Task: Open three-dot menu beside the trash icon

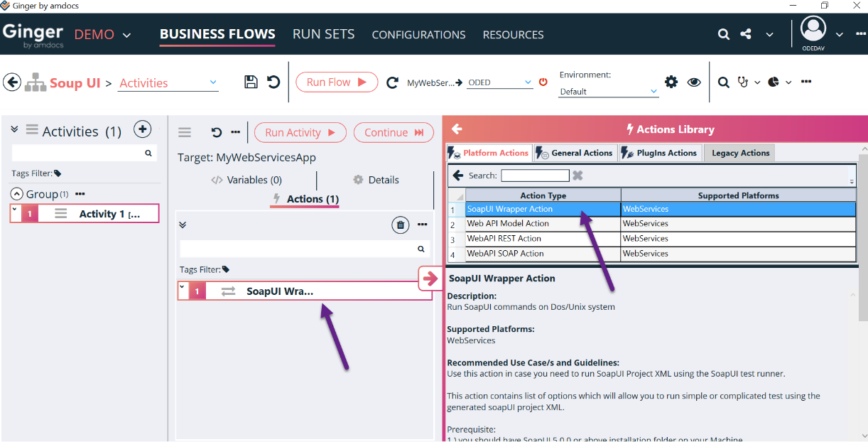Action: point(423,225)
